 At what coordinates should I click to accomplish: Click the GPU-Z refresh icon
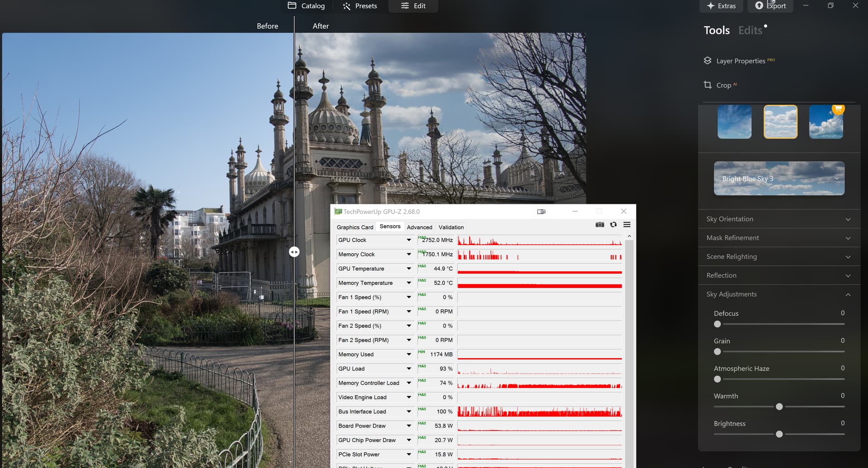click(613, 225)
